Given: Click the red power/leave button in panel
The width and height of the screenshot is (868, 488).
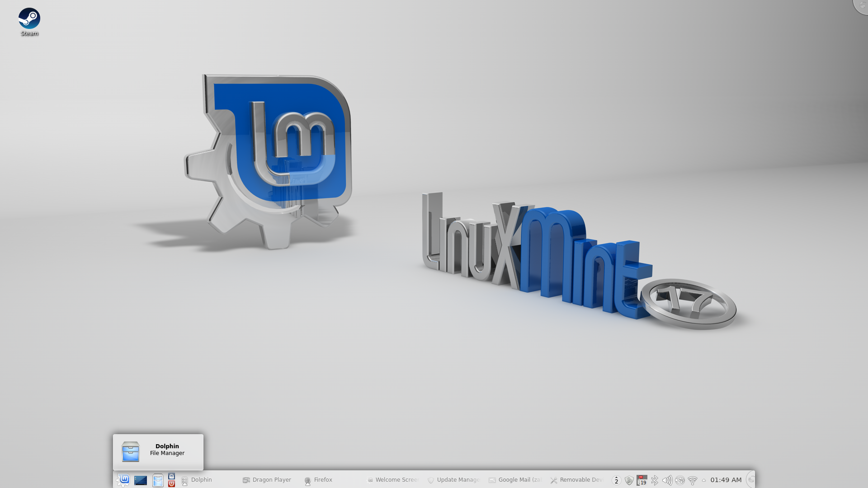Looking at the screenshot, I should tap(171, 483).
